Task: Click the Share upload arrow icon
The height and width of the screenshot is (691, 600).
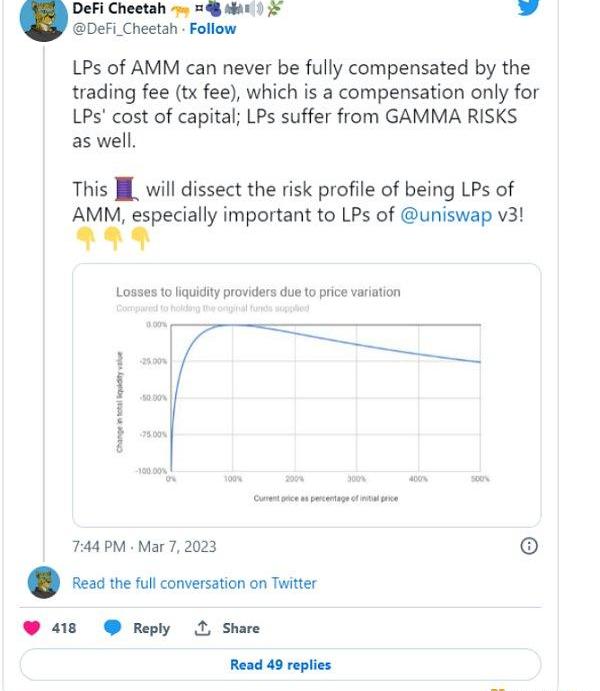Action: click(x=203, y=628)
